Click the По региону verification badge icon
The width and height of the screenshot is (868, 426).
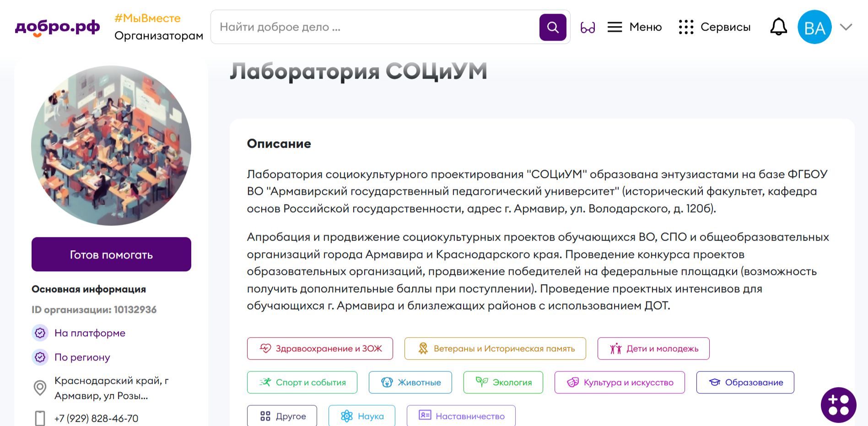[40, 357]
